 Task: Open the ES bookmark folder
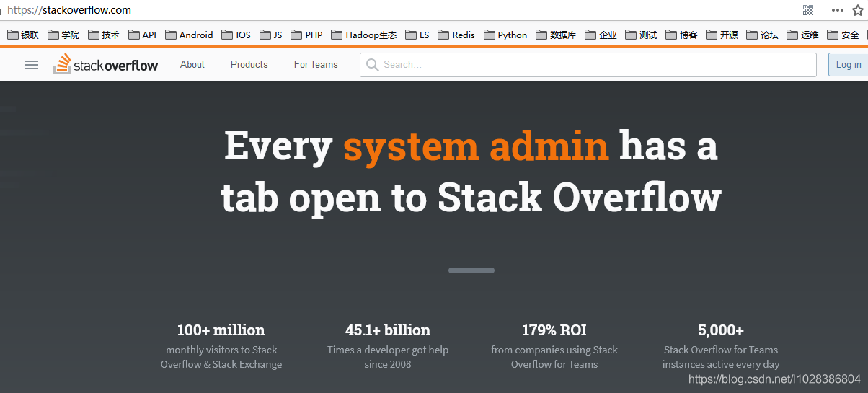pyautogui.click(x=417, y=35)
